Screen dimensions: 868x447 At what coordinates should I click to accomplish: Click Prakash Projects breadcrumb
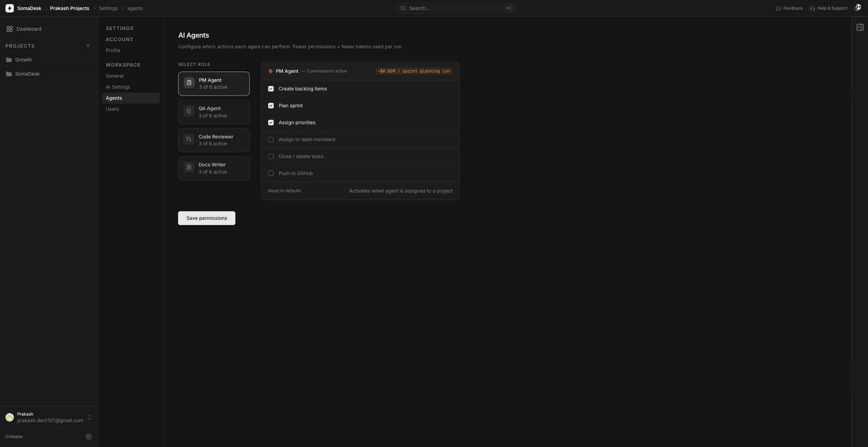coord(70,8)
